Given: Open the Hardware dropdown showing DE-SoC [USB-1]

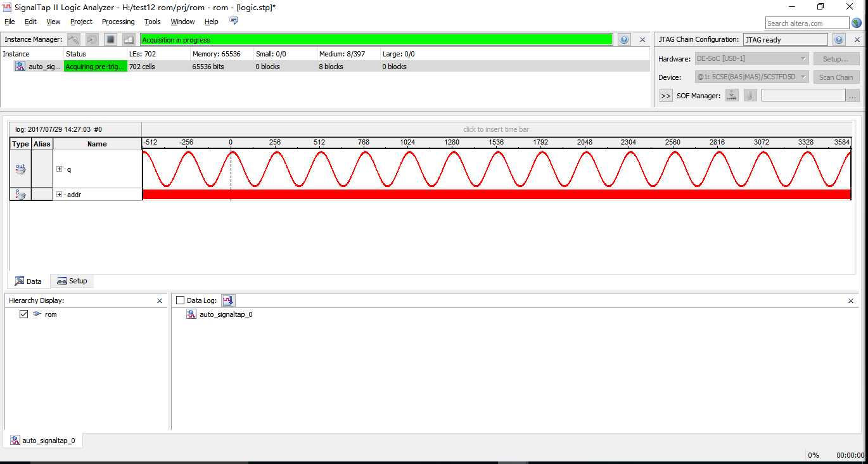Looking at the screenshot, I should point(751,58).
